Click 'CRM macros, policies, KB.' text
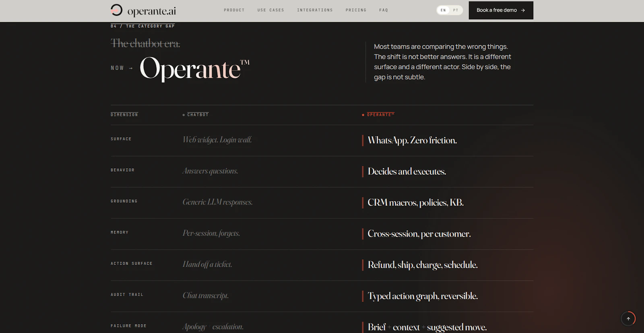Image resolution: width=644 pixels, height=333 pixels. [x=416, y=203]
